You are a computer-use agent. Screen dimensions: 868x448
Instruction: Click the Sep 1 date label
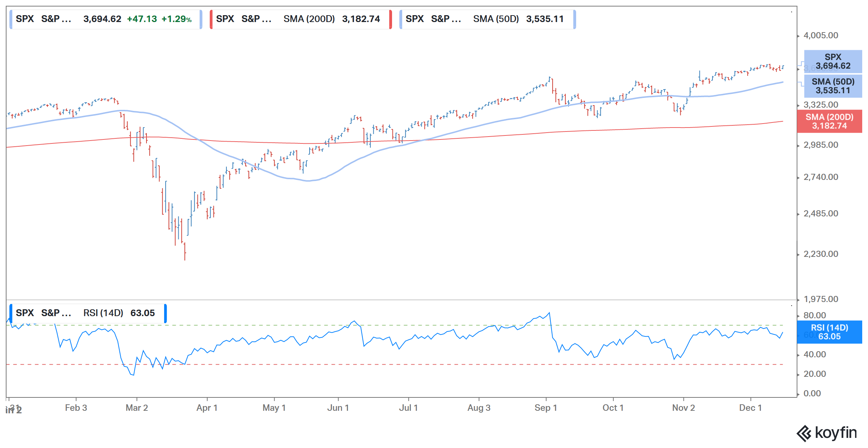546,408
